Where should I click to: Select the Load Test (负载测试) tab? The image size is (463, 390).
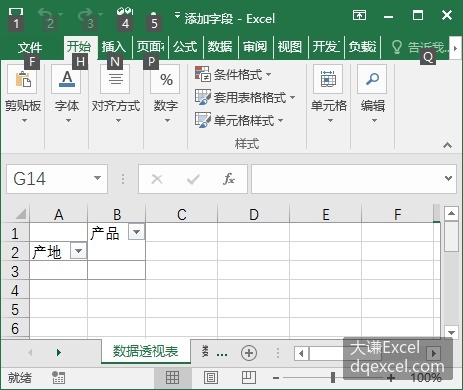tap(362, 47)
